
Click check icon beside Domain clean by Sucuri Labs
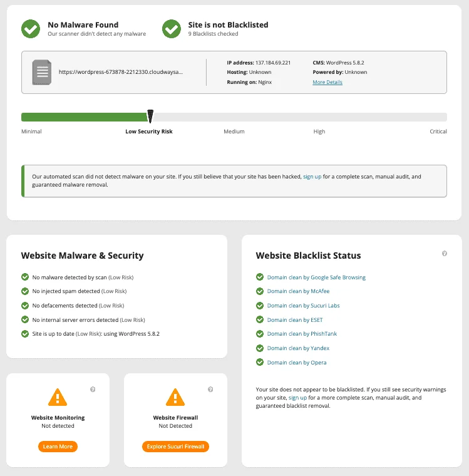[260, 306]
